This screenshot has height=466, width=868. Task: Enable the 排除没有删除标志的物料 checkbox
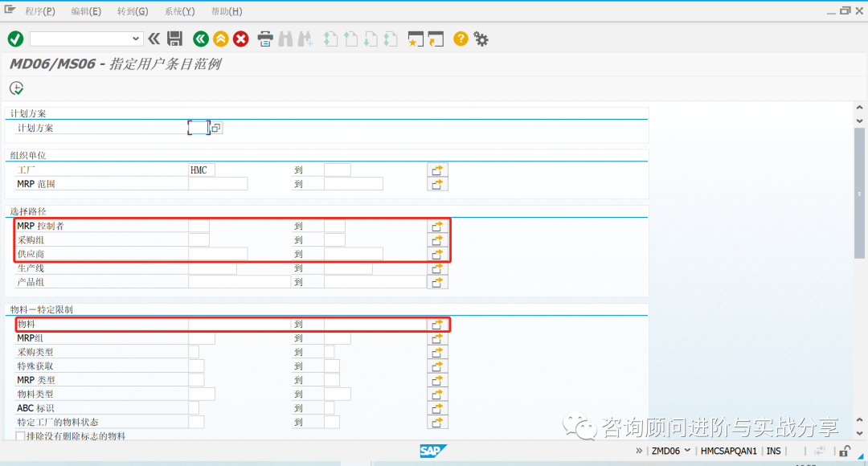[21, 435]
